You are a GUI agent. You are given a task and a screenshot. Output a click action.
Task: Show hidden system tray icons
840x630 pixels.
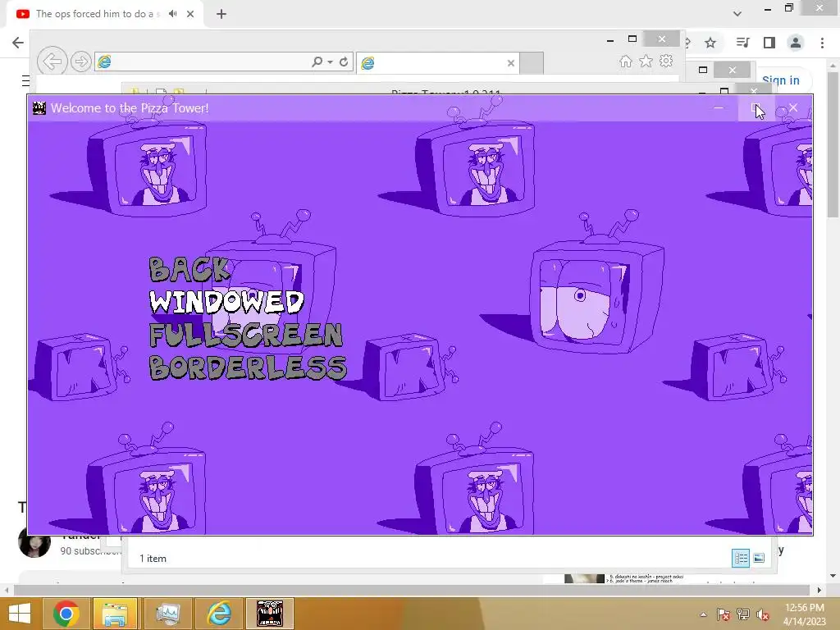[x=703, y=614]
